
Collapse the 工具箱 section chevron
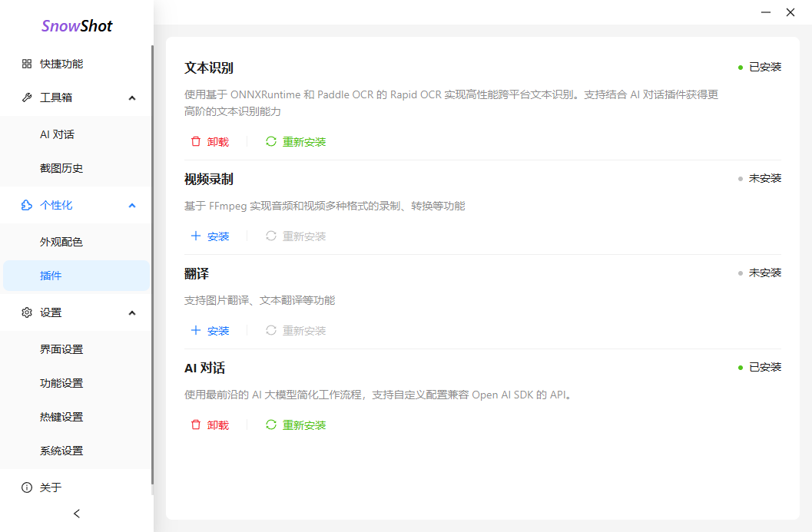(132, 98)
